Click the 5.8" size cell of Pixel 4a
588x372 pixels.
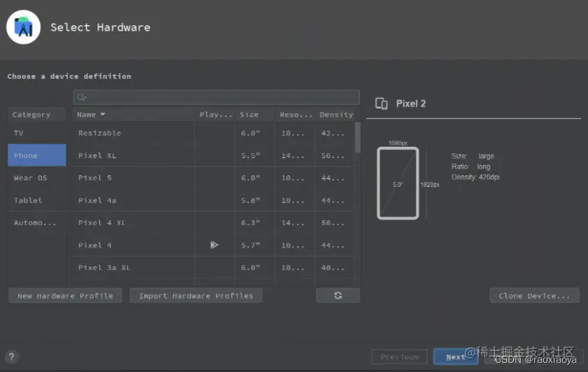(255, 200)
